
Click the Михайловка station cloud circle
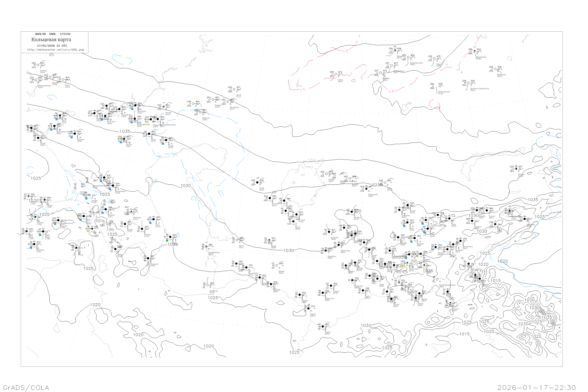[x=475, y=51]
